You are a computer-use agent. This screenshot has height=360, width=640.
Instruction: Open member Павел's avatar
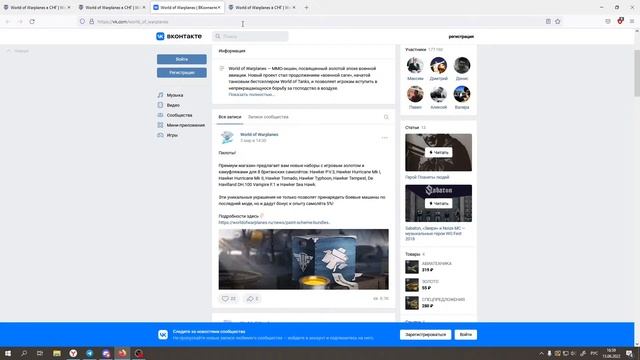[415, 94]
